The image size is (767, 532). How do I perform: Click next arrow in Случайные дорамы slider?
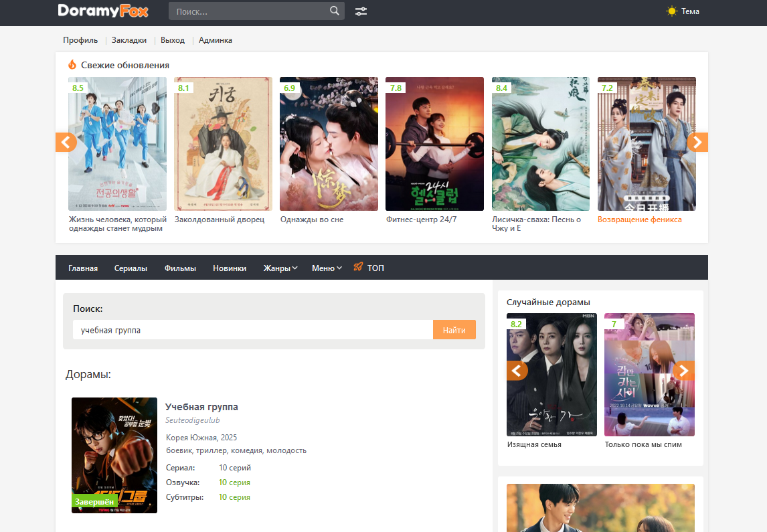[x=684, y=371]
